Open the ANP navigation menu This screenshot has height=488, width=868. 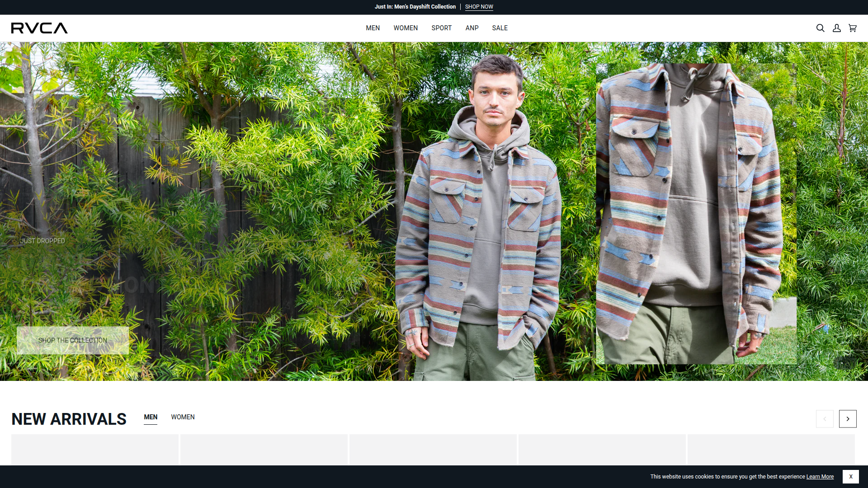(x=472, y=28)
